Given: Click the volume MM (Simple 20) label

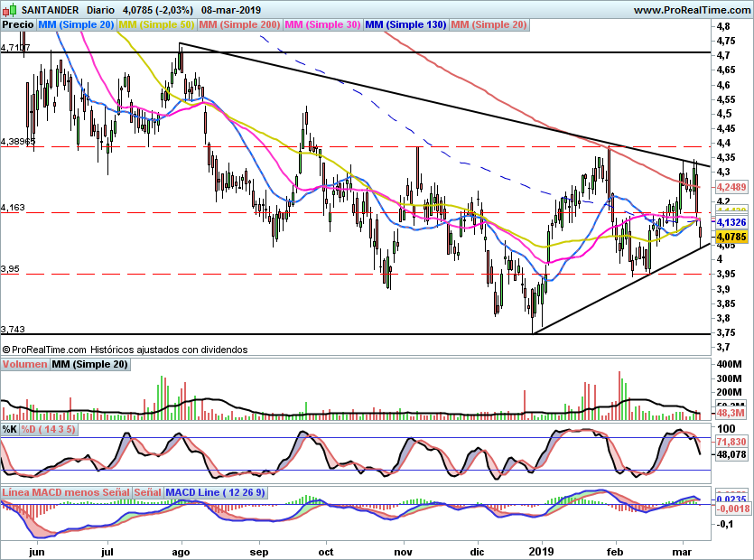Looking at the screenshot, I should pos(90,364).
